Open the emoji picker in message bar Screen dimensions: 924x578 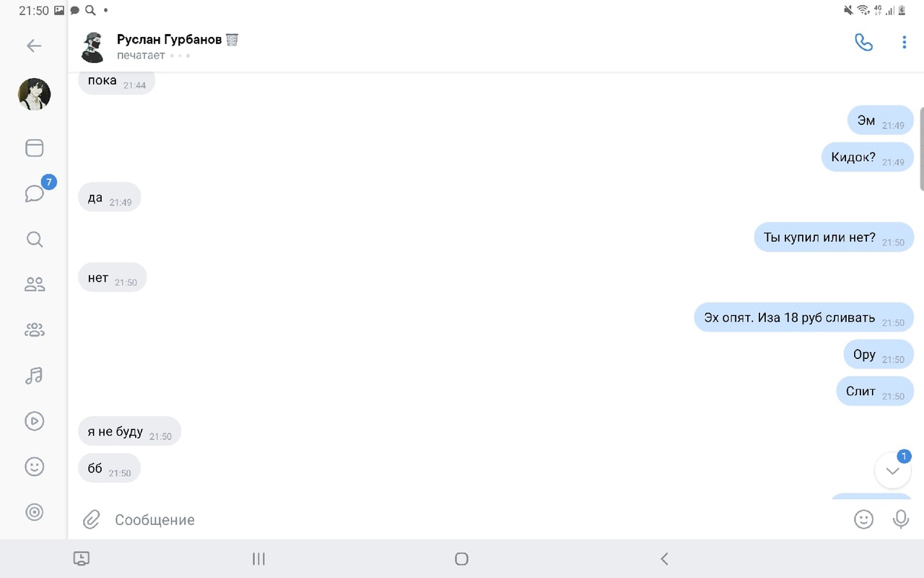coord(863,519)
